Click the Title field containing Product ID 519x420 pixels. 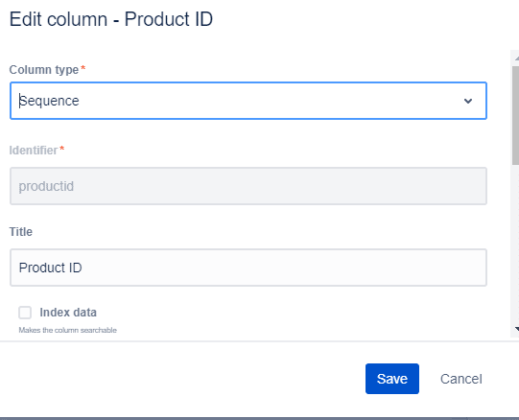(x=248, y=268)
